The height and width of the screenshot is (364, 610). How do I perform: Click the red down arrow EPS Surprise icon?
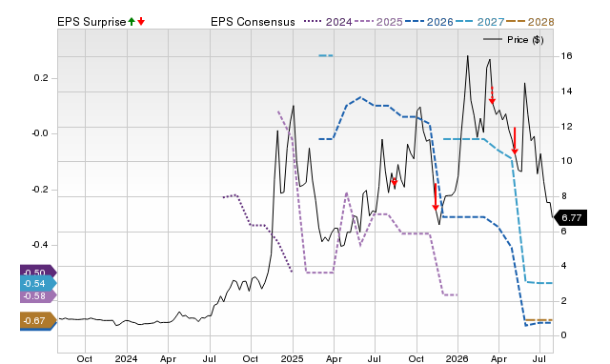pos(141,22)
